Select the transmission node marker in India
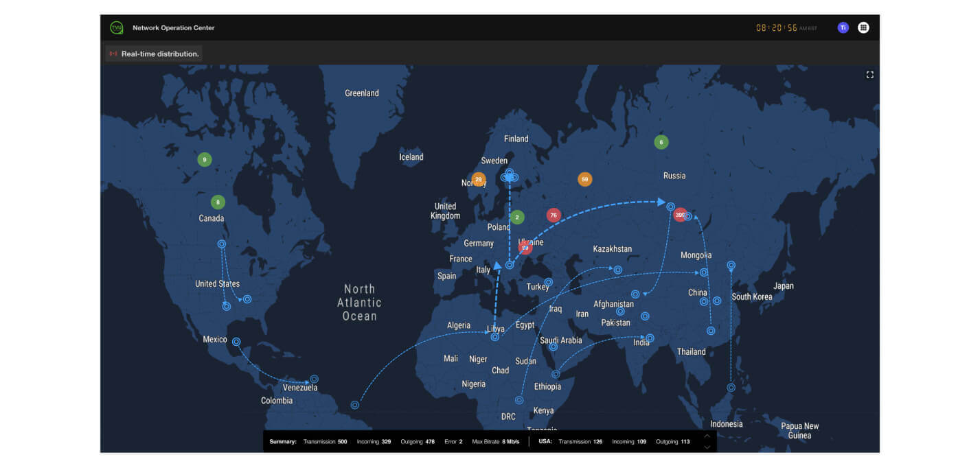 pyautogui.click(x=650, y=338)
